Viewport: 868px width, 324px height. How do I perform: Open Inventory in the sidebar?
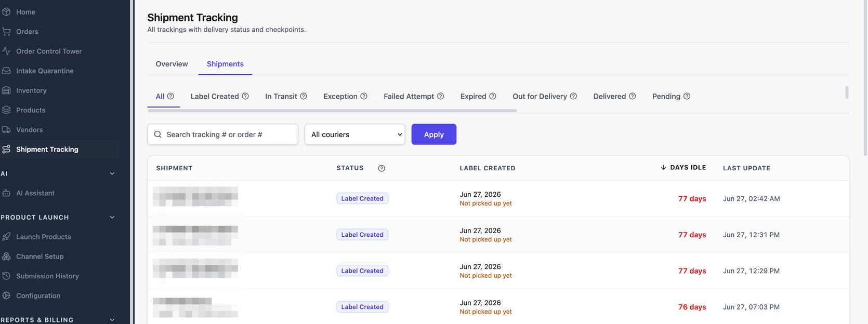31,90
